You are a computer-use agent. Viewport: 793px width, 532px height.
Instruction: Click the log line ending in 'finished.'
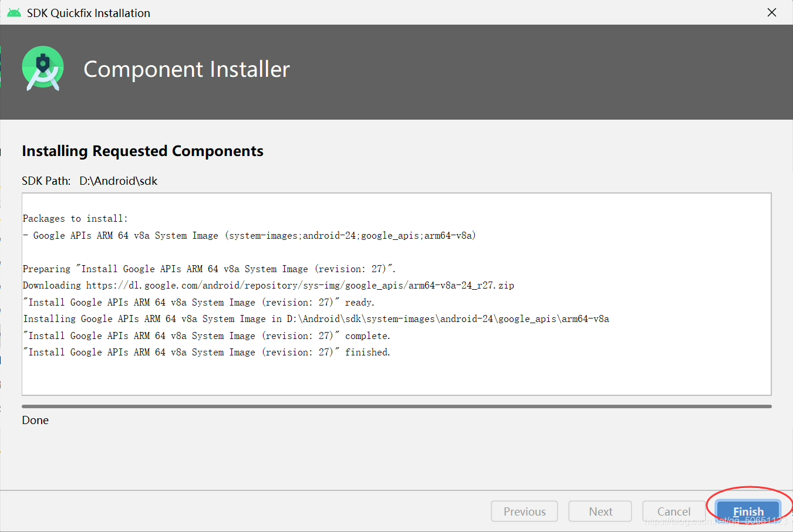point(207,352)
